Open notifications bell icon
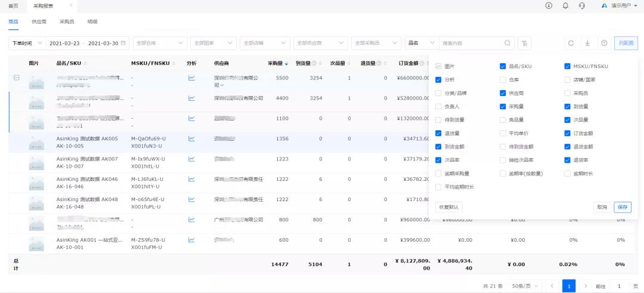Image resolution: width=644 pixels, height=293 pixels. pos(565,6)
